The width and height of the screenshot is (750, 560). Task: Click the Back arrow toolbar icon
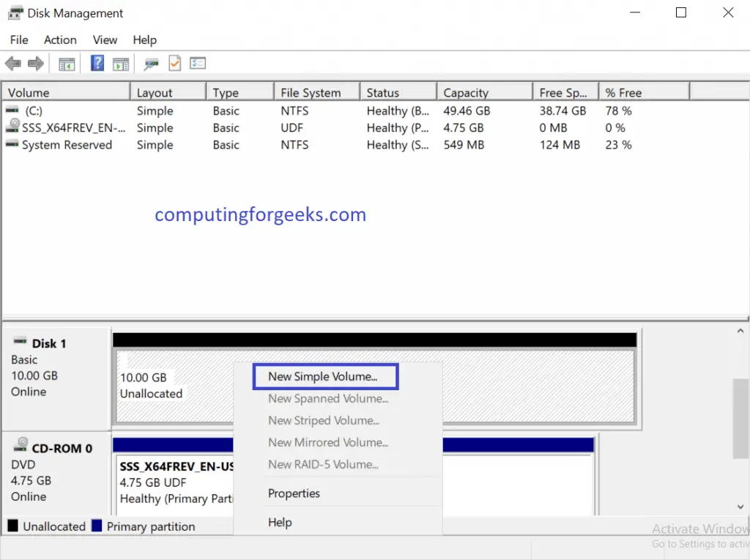click(x=13, y=63)
